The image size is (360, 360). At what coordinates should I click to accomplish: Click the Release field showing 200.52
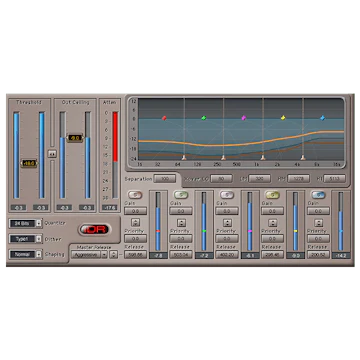click(x=318, y=255)
